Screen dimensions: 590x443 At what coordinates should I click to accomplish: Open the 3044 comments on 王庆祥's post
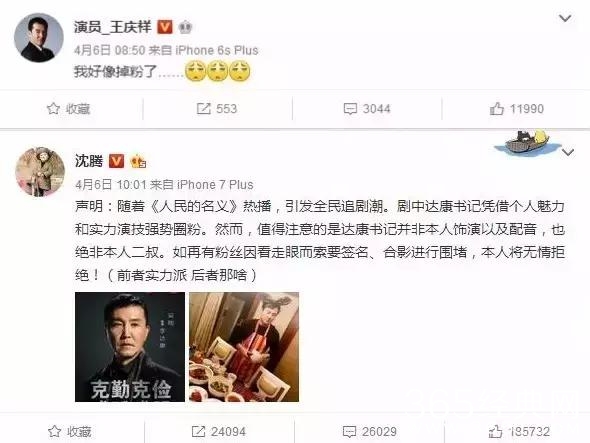(x=367, y=109)
